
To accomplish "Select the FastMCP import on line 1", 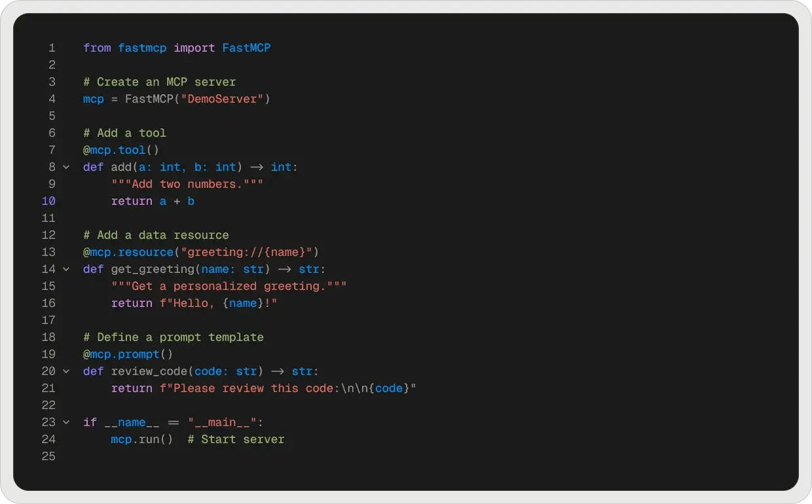I will [x=246, y=48].
